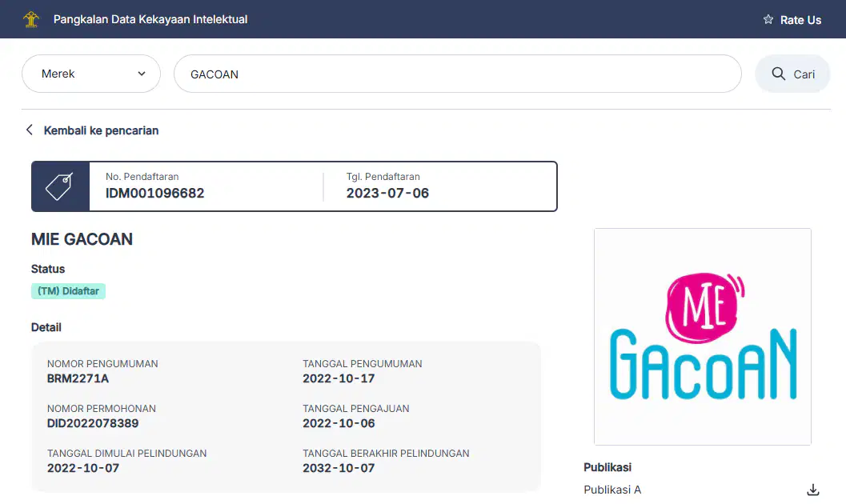Viewport: 846px width, 504px height.
Task: Select announcement date 2022-10-17
Action: (339, 378)
